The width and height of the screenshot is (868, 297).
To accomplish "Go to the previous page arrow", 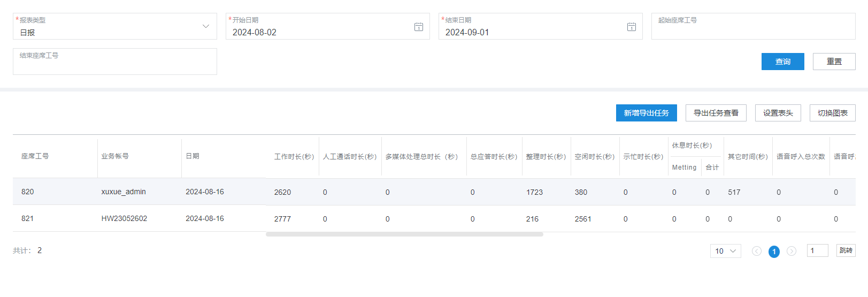I will click(x=757, y=251).
